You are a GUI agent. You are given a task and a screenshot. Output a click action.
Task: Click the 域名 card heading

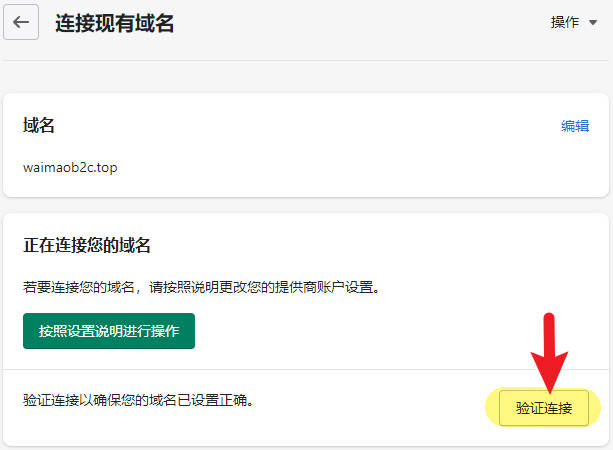(x=39, y=125)
